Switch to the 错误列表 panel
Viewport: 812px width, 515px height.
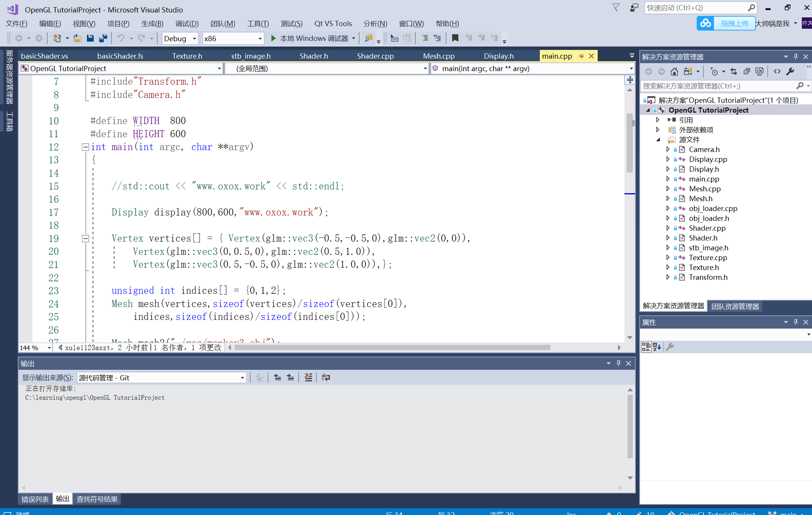pos(34,499)
